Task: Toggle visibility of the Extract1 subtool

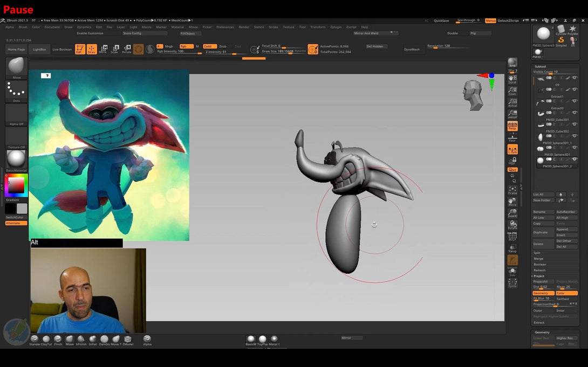Action: [575, 89]
